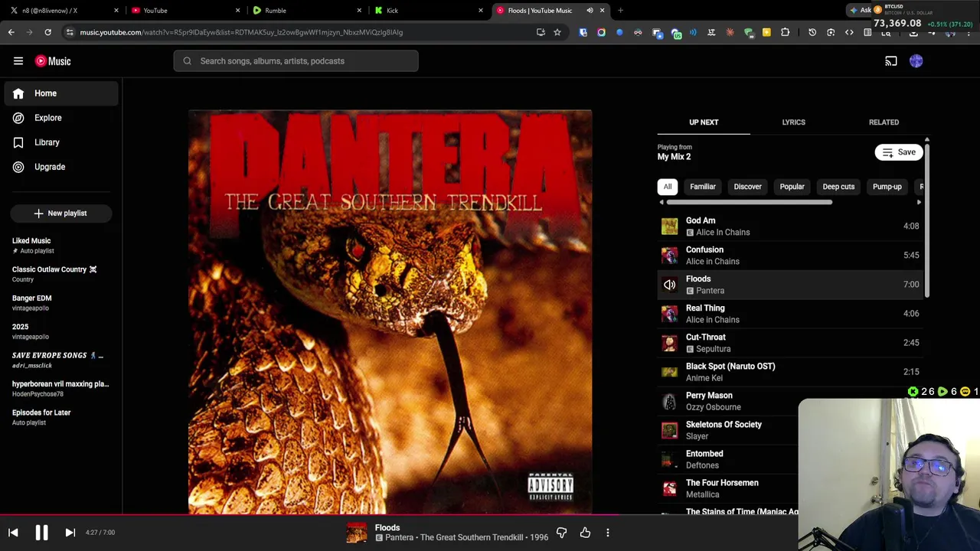
Task: Play Real Thing in queue
Action: [790, 314]
